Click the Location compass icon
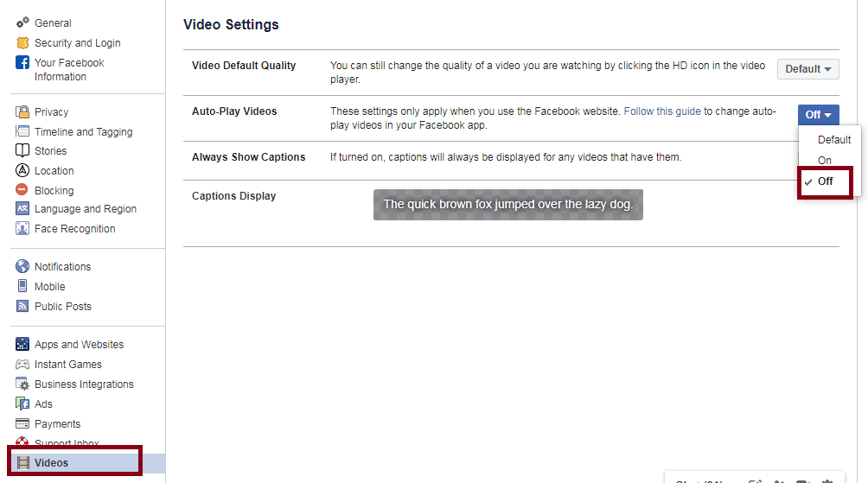868x483 pixels. click(x=22, y=170)
